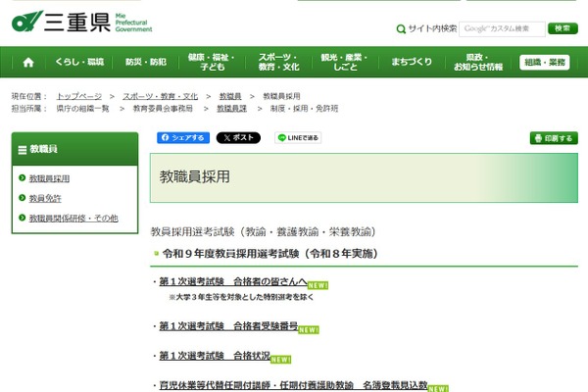
Task: Click the 組織・業務 button
Action: point(545,63)
